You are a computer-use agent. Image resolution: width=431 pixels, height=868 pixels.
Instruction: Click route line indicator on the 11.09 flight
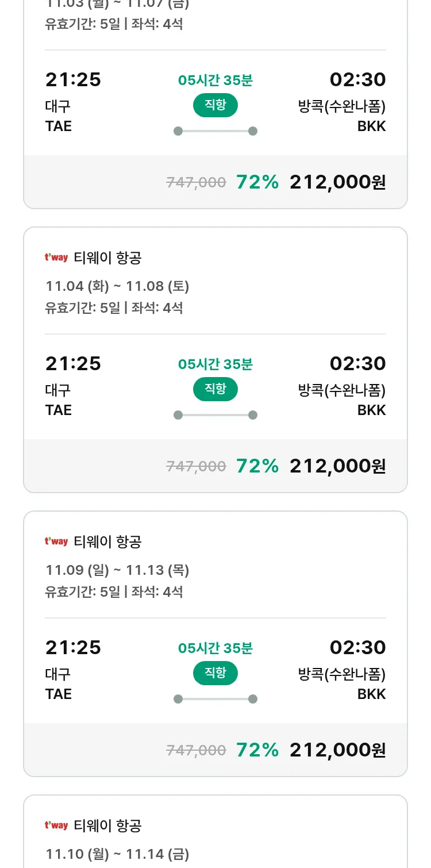215,699
